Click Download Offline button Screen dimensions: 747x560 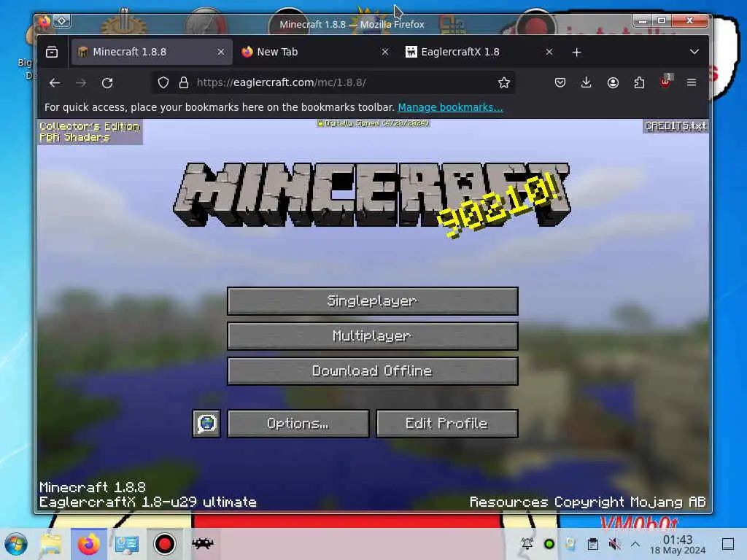tap(373, 371)
